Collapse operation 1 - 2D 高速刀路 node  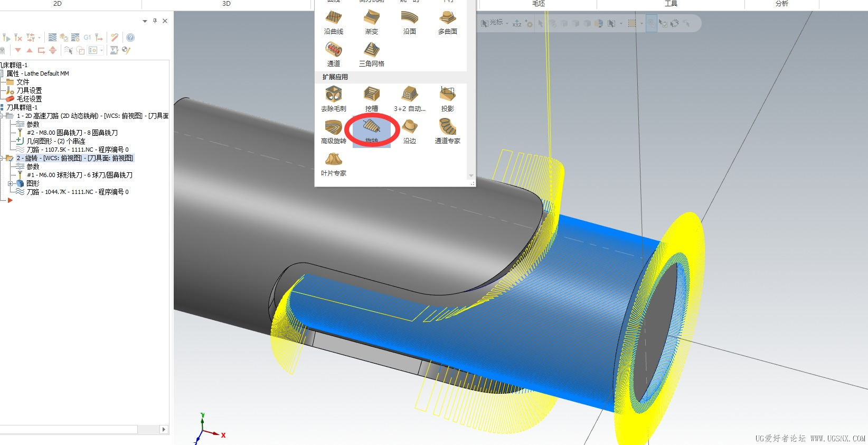2,116
